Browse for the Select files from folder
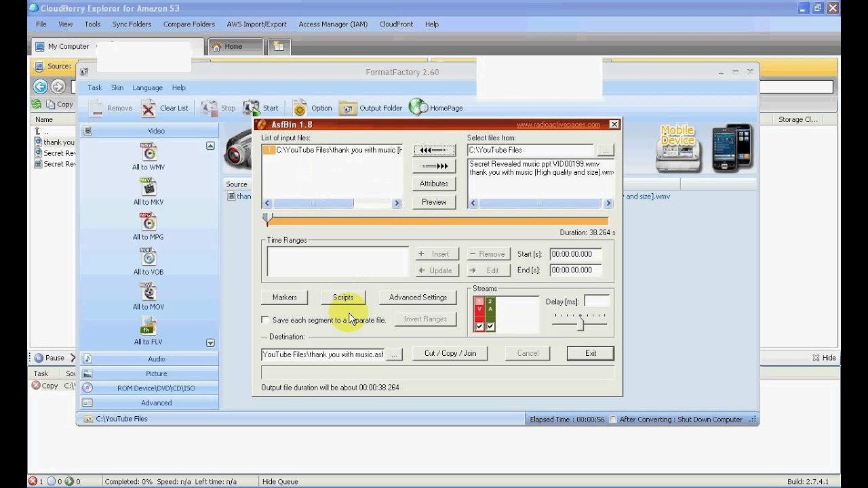 605,150
